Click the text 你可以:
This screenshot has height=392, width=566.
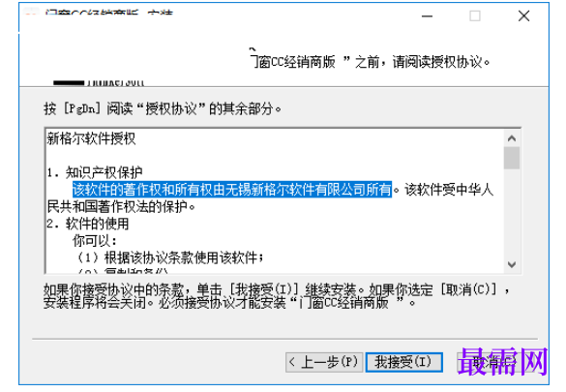click(95, 241)
